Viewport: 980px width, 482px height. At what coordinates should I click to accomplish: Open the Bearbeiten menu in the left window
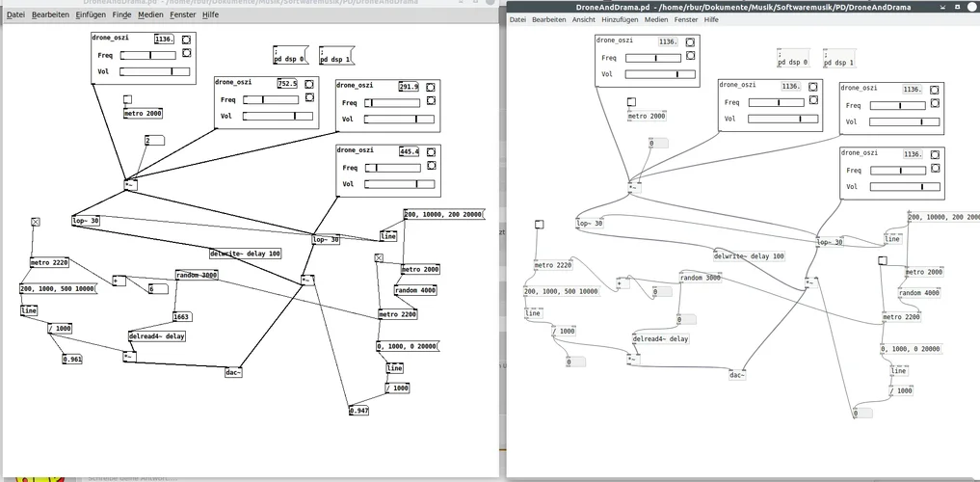click(51, 14)
